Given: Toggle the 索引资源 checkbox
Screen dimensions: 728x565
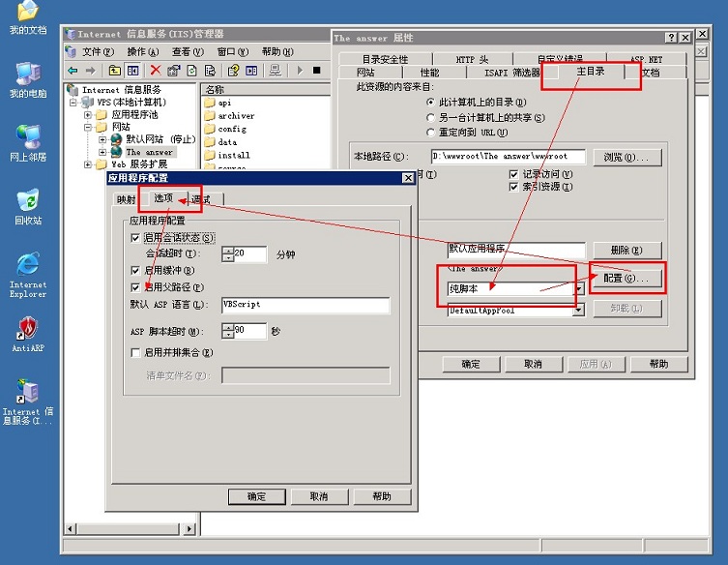Looking at the screenshot, I should (x=513, y=188).
